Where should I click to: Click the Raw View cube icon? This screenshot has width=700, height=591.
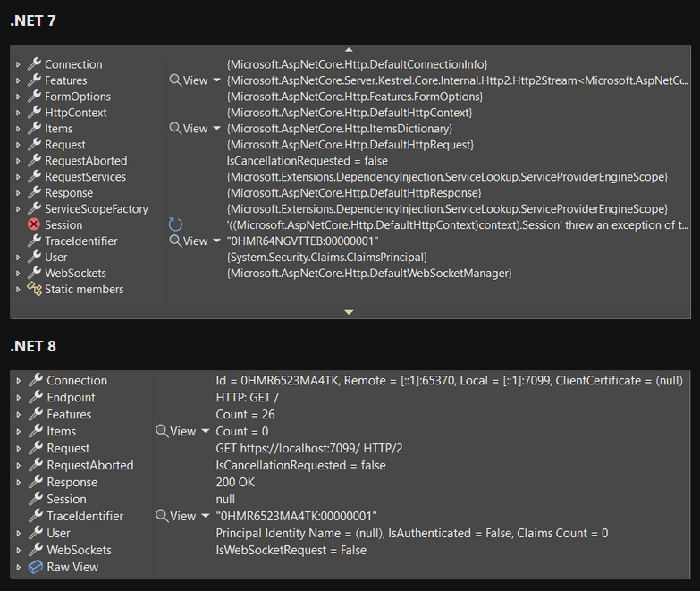click(36, 567)
